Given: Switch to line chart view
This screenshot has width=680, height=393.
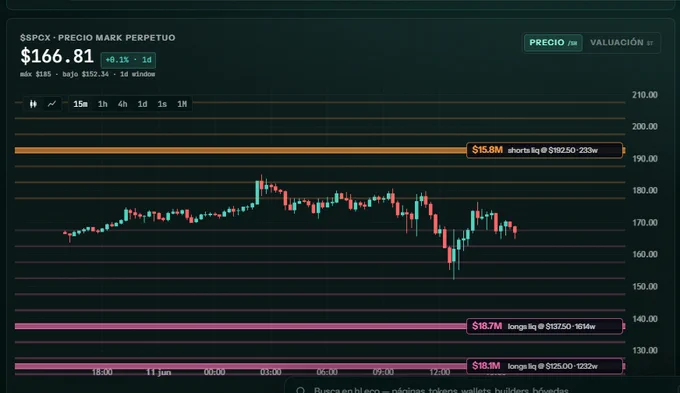Looking at the screenshot, I should coord(52,104).
